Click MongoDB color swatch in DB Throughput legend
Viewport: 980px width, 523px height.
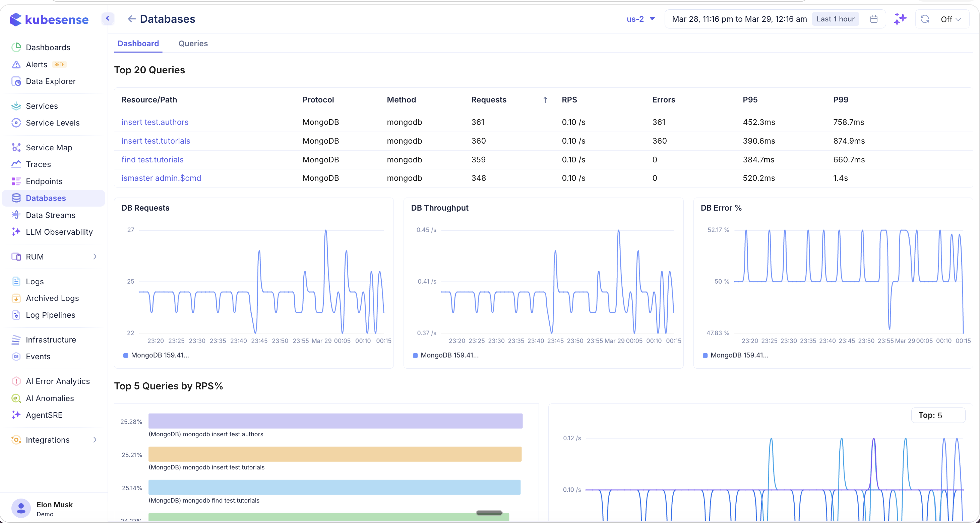click(416, 355)
